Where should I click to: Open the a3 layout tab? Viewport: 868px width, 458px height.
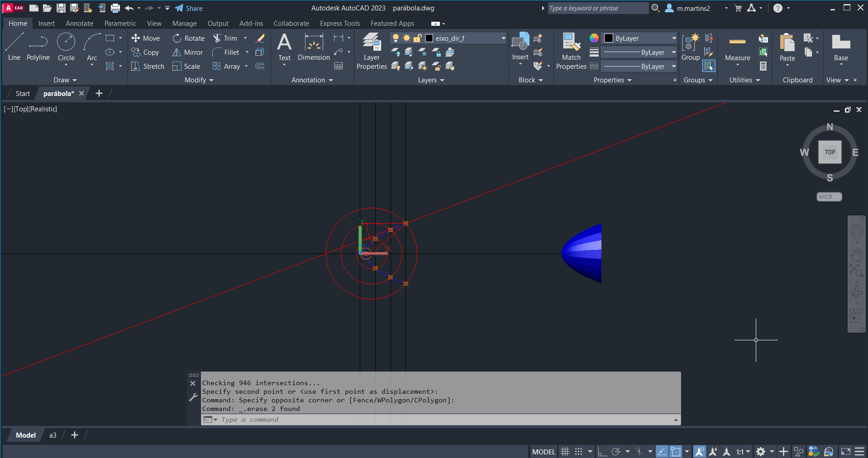tap(53, 435)
